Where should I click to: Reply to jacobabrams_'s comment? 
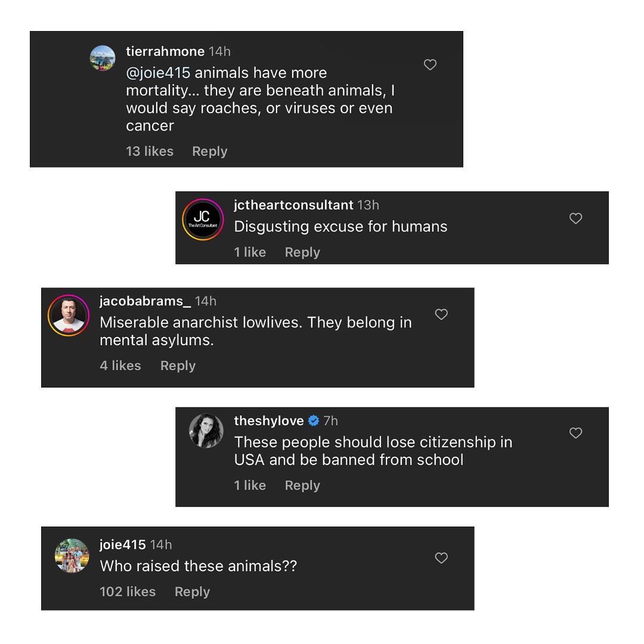click(x=178, y=366)
